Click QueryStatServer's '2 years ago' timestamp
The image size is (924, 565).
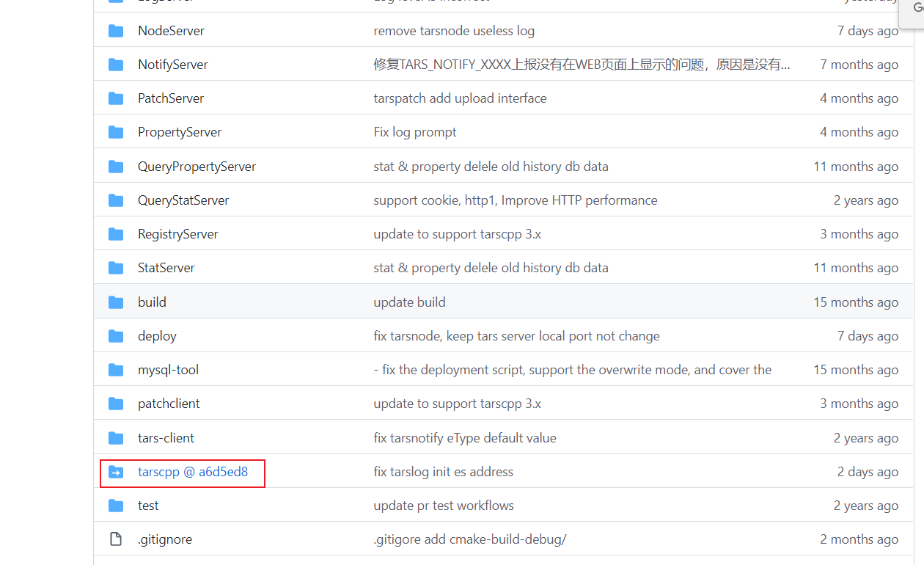(866, 200)
